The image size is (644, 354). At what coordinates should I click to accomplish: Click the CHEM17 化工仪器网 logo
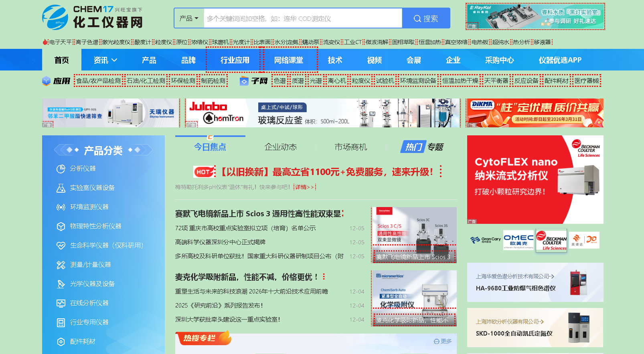coord(93,17)
